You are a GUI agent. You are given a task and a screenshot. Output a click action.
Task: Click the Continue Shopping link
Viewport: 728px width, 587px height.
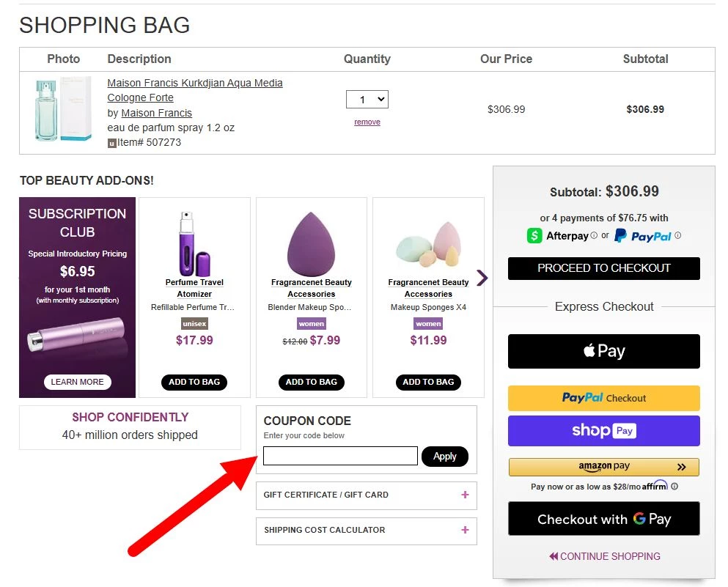pyautogui.click(x=605, y=556)
